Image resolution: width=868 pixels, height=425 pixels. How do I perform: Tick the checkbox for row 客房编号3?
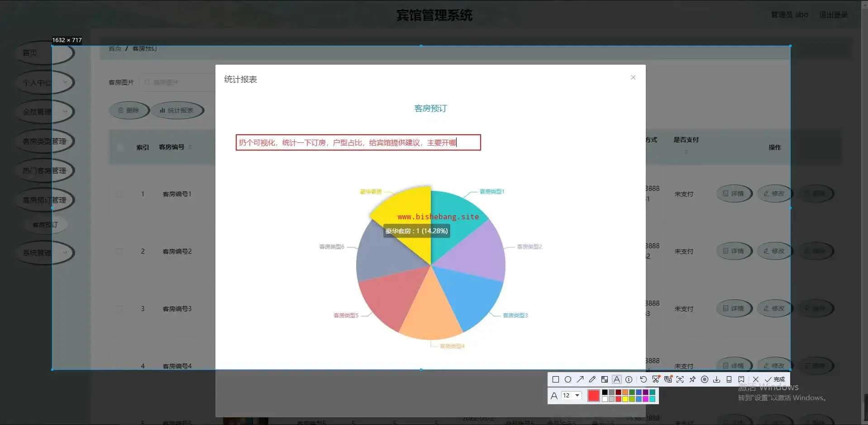click(x=119, y=309)
